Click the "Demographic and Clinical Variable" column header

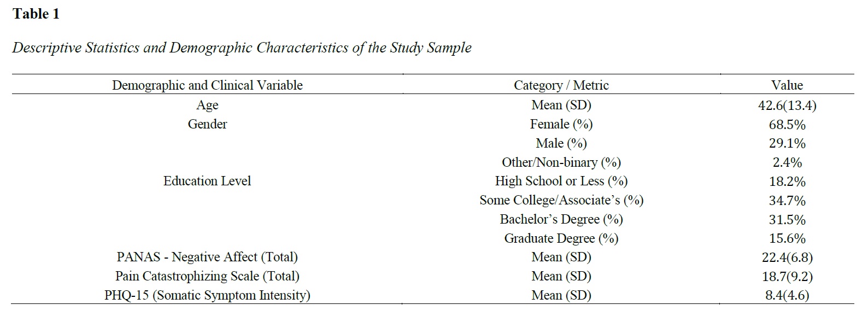(207, 85)
